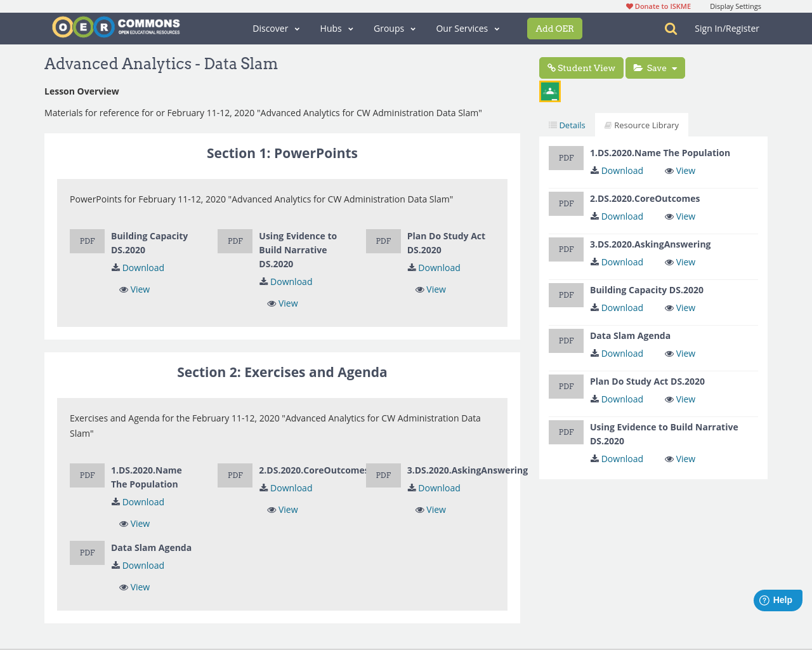Screen dimensions: 812x650
Task: Click the Student View button
Action: (581, 68)
